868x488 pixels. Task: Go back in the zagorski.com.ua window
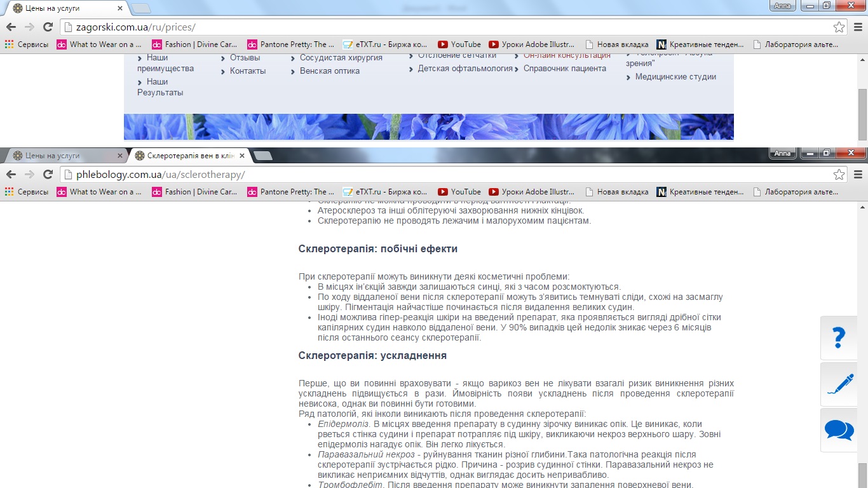11,27
